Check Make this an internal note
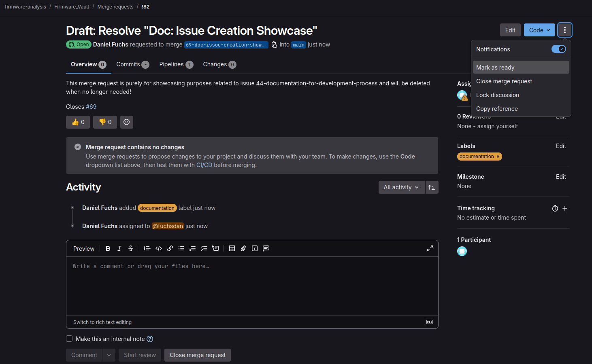The image size is (592, 364). (69, 339)
